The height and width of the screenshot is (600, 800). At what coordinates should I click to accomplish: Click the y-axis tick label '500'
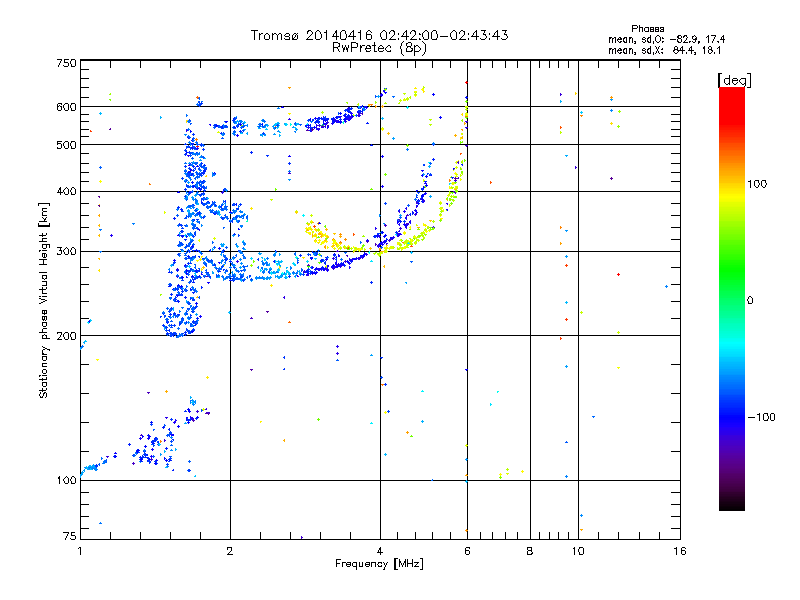(66, 145)
